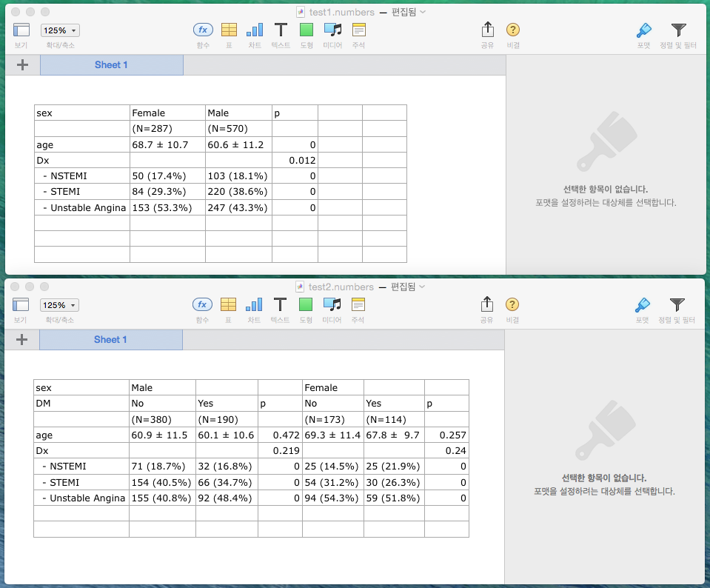Click title chevron next to test2.numbers
The height and width of the screenshot is (588, 710).
[x=422, y=287]
